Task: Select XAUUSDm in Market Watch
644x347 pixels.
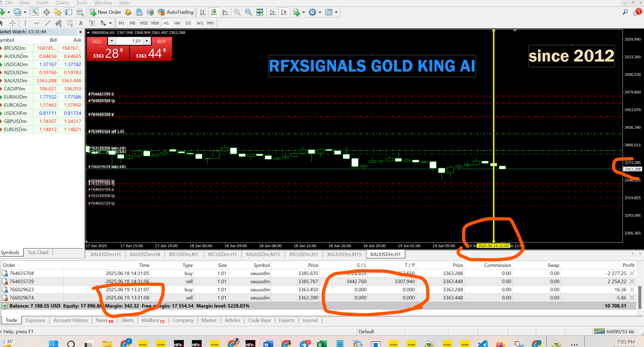Action: point(41,80)
